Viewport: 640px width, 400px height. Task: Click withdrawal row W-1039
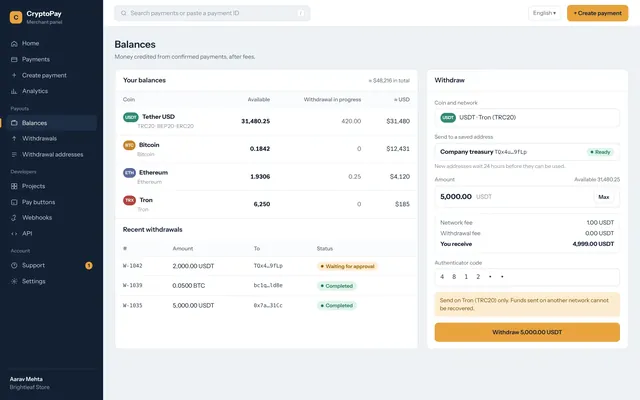(x=266, y=286)
